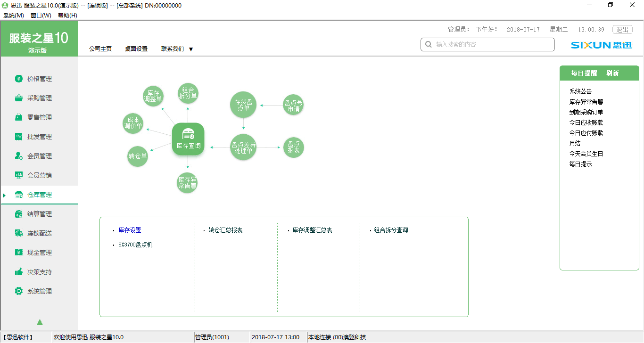
Task: Click the 结算管理 sidebar icon
Action: coord(19,214)
